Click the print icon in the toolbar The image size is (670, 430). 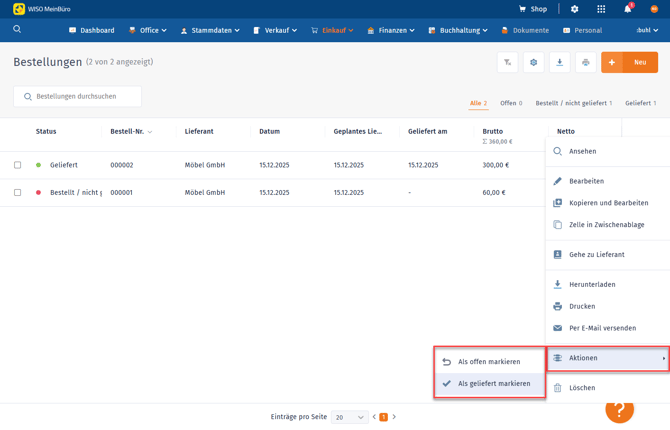[585, 62]
